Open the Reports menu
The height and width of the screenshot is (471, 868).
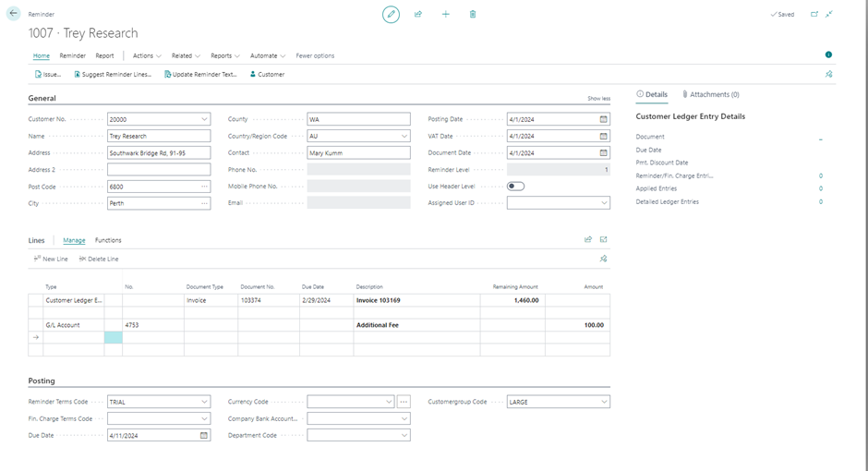pyautogui.click(x=224, y=56)
